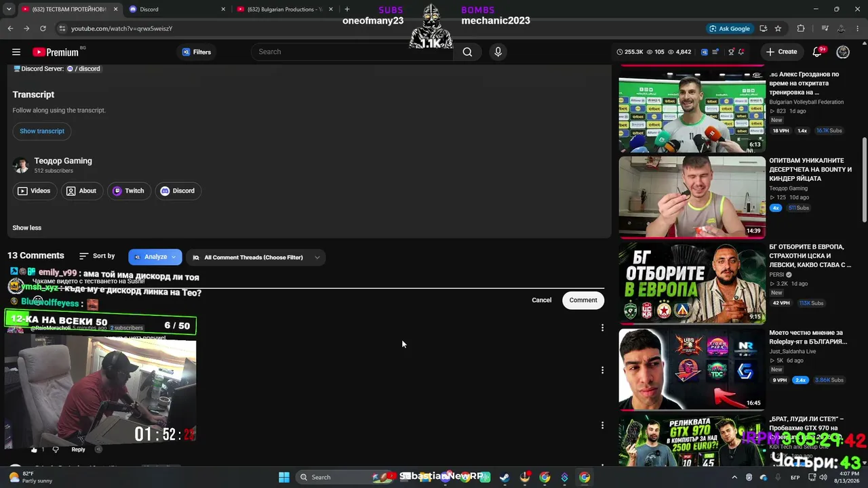
Task: Switch keyboard language from БГР
Action: [x=795, y=478]
